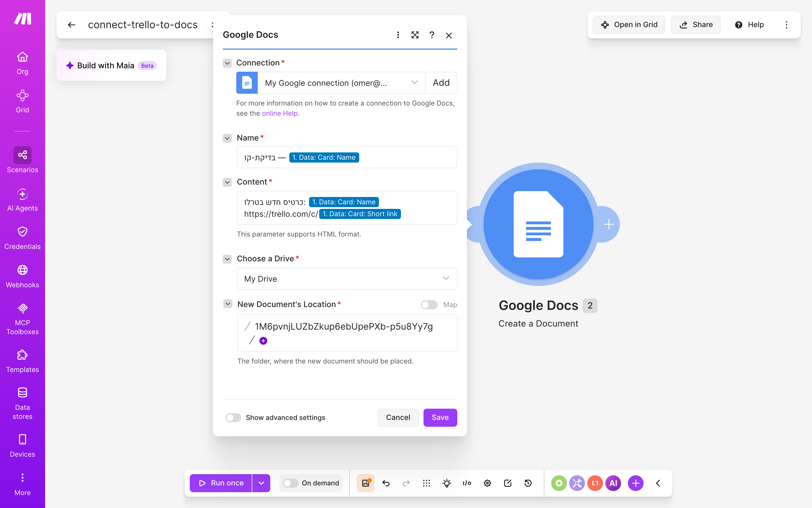This screenshot has width=812, height=508.
Task: Click the Card: Short link data pill
Action: pos(360,214)
